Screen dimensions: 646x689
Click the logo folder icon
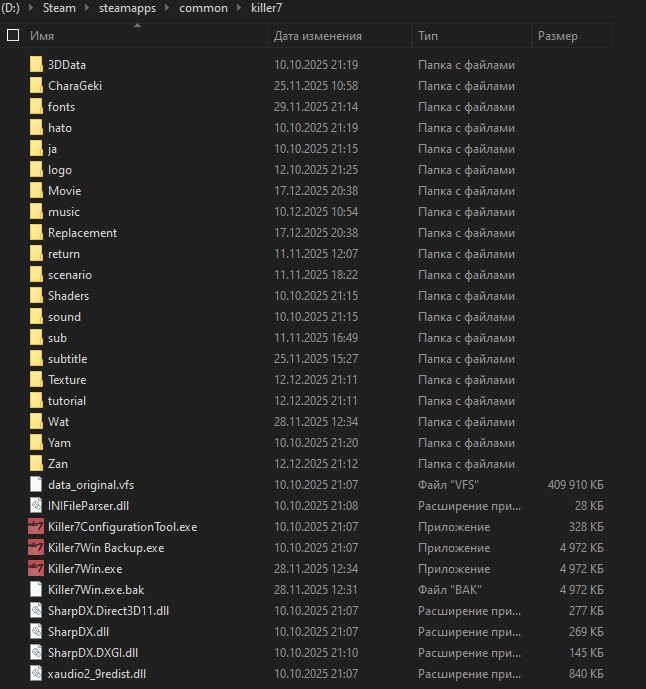coord(36,170)
